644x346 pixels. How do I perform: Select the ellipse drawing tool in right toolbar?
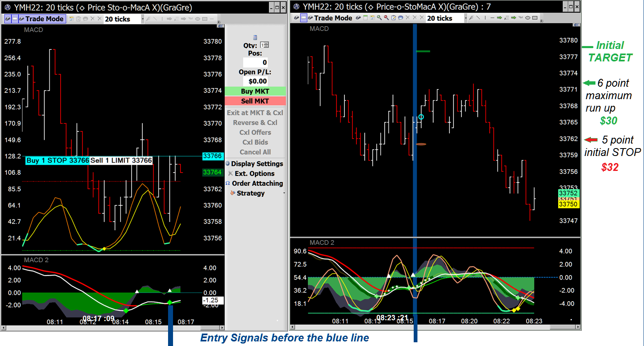coord(527,18)
